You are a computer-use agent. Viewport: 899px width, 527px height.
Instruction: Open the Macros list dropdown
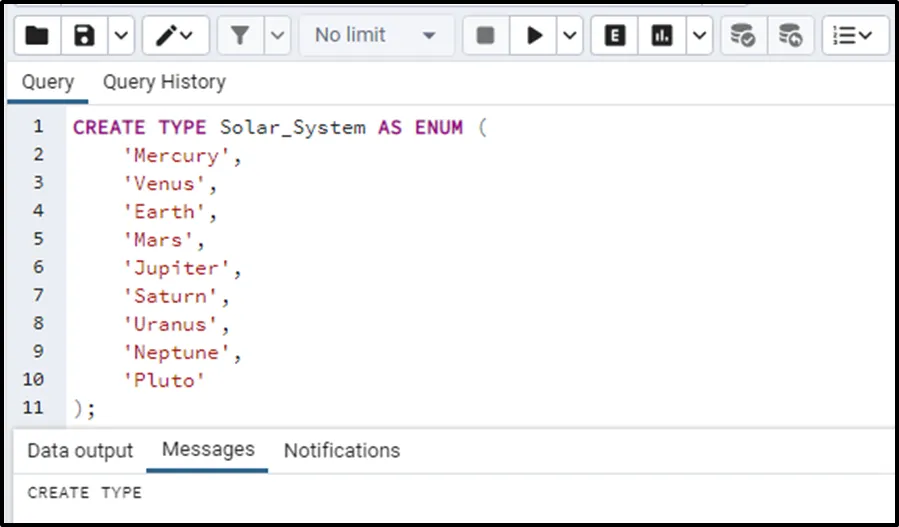tap(853, 36)
